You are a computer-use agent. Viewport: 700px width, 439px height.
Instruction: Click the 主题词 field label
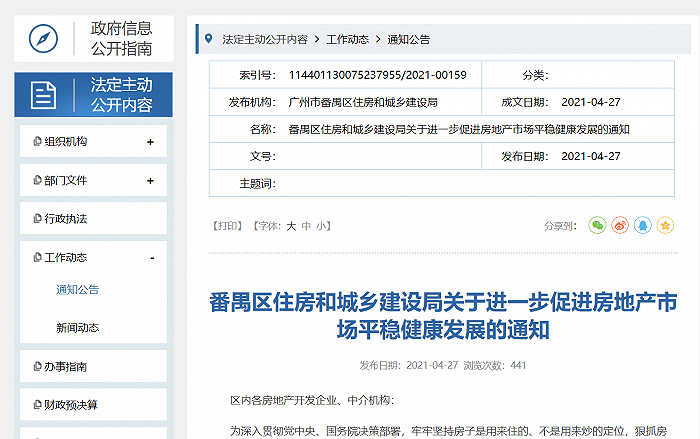[x=258, y=184]
